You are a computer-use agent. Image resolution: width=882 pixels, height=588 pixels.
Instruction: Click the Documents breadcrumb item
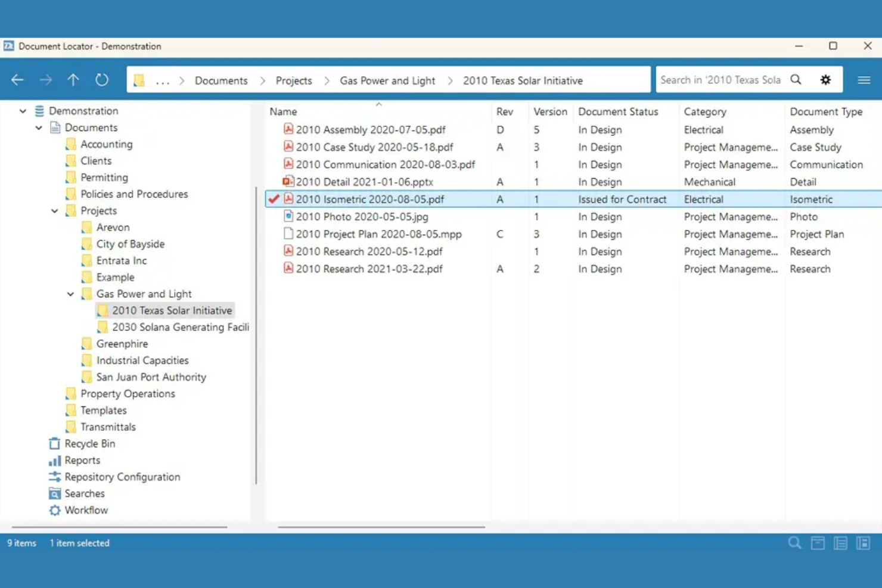pos(221,80)
